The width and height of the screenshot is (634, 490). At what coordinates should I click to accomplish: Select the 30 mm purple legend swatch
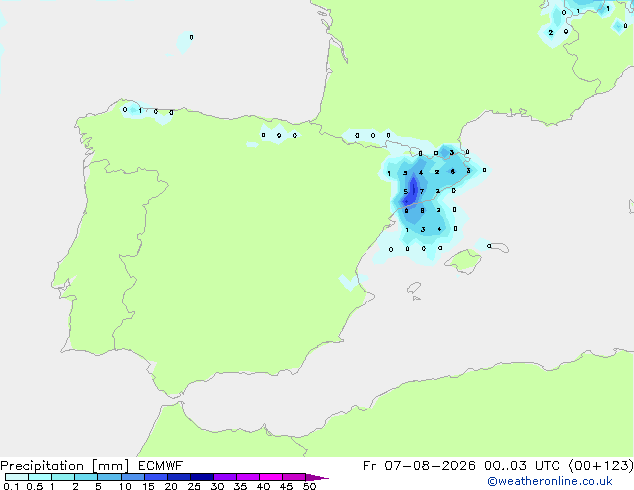225,477
